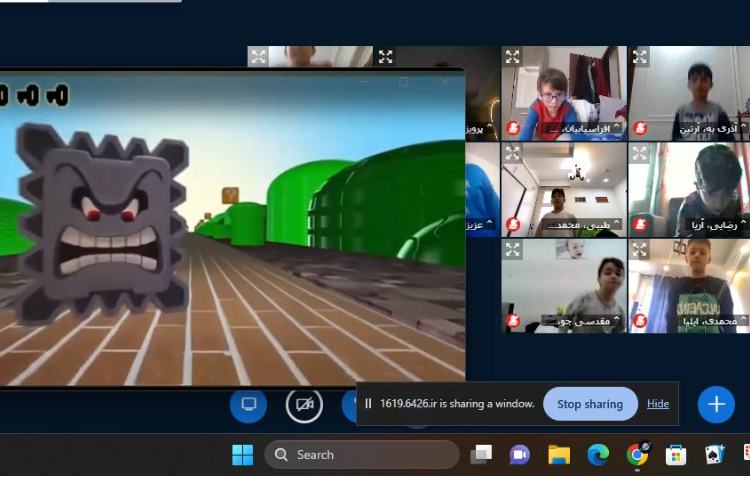Image resolution: width=750 pixels, height=480 pixels.
Task: Open the chevron menu beside عزیز name
Action: 489,223
